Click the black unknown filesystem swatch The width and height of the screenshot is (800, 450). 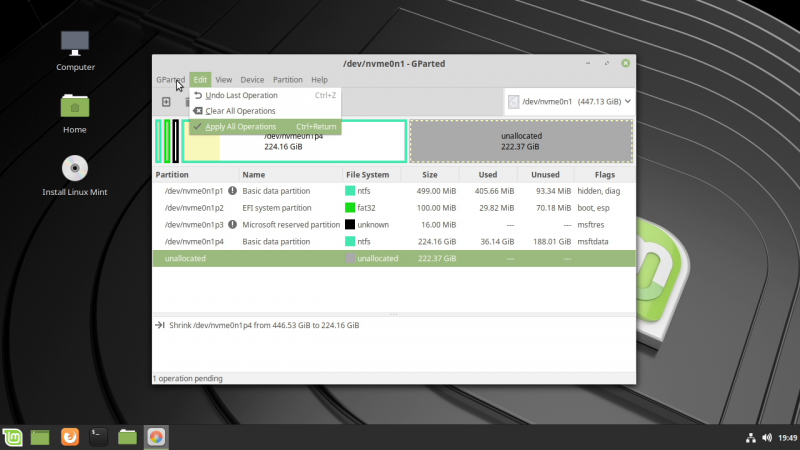[x=350, y=224]
